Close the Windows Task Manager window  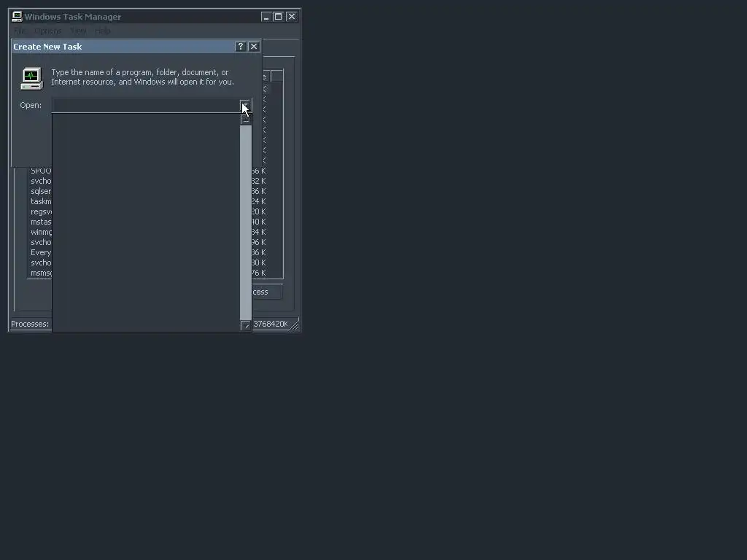pyautogui.click(x=292, y=17)
